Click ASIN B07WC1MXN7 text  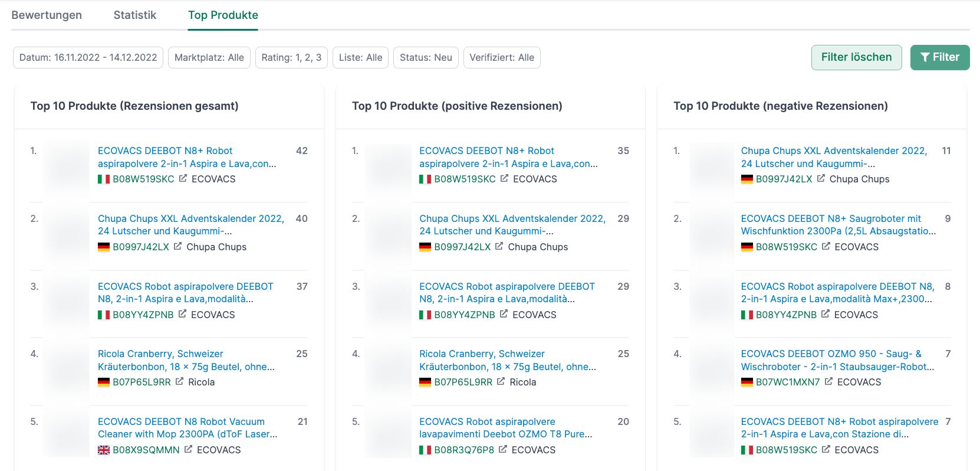click(x=788, y=382)
